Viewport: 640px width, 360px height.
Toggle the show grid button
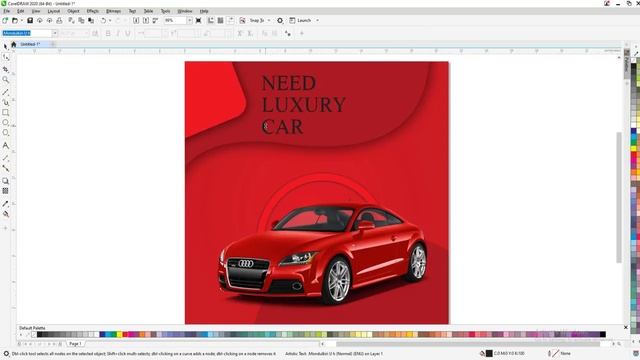pyautogui.click(x=220, y=20)
